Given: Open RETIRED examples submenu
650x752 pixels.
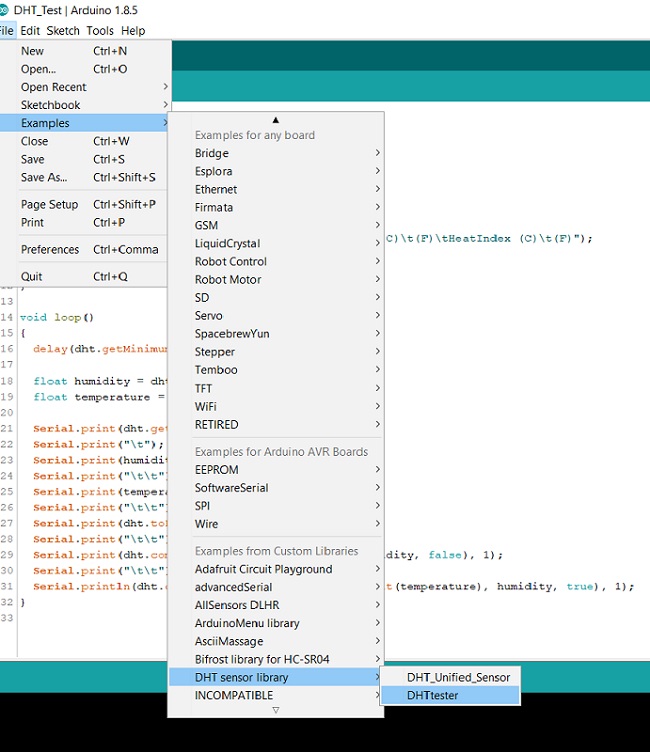Looking at the screenshot, I should coord(276,425).
